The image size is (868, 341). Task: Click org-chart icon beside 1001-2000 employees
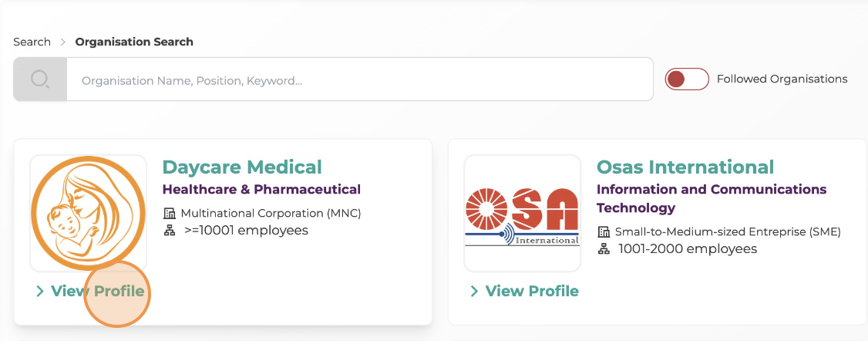click(604, 249)
